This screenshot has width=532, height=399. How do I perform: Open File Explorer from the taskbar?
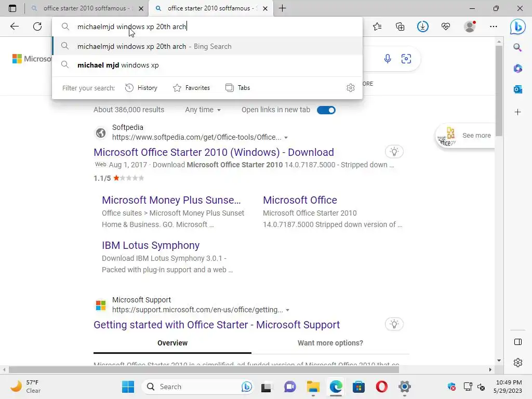click(x=313, y=387)
